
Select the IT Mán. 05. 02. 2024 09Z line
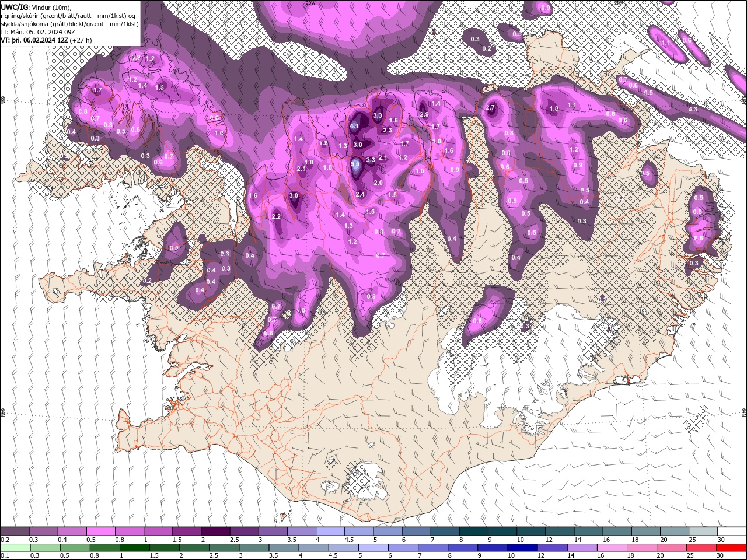coord(39,32)
